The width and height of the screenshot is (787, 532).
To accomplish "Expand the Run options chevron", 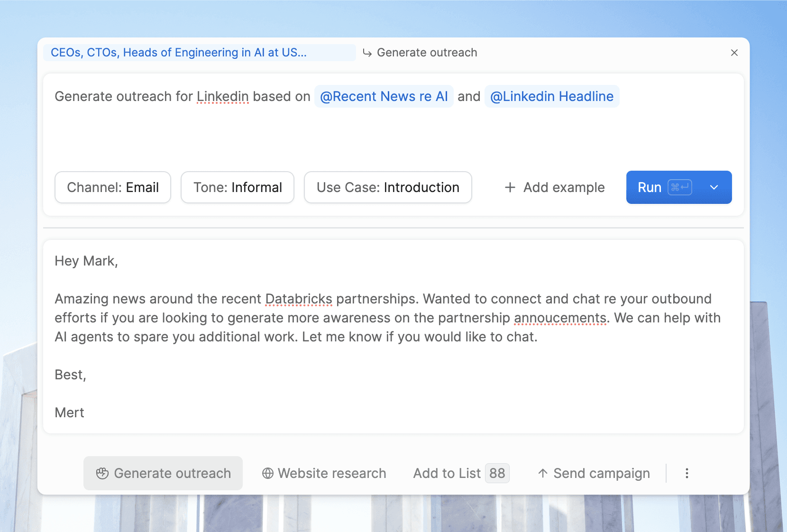I will [714, 187].
